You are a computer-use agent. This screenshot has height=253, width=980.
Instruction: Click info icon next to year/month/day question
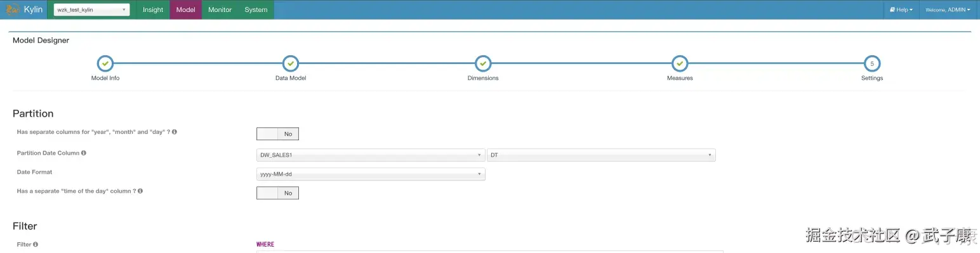(175, 132)
